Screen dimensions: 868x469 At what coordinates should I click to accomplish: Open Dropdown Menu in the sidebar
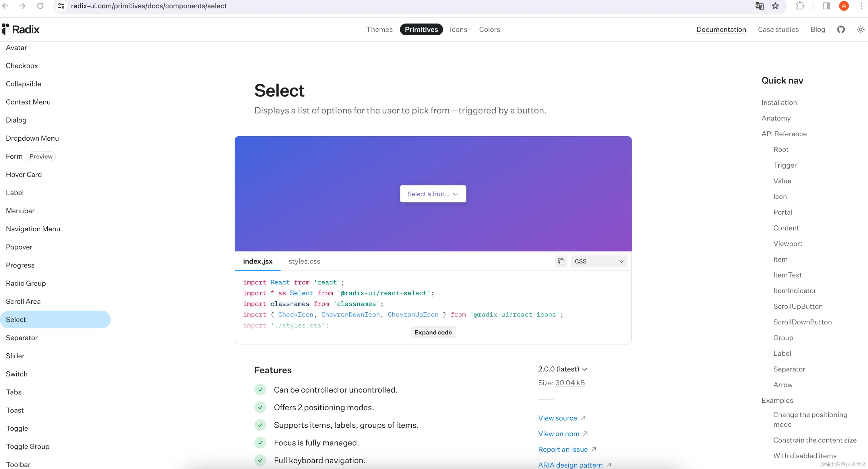(32, 138)
